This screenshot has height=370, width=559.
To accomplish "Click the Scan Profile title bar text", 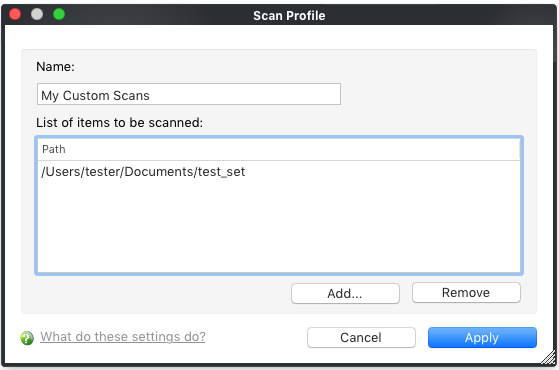I will (x=289, y=16).
